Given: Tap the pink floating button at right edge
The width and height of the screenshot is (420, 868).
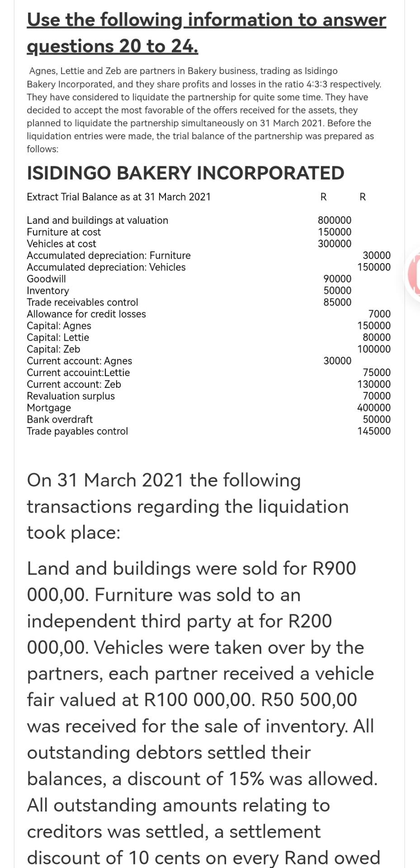Looking at the screenshot, I should pos(414,276).
